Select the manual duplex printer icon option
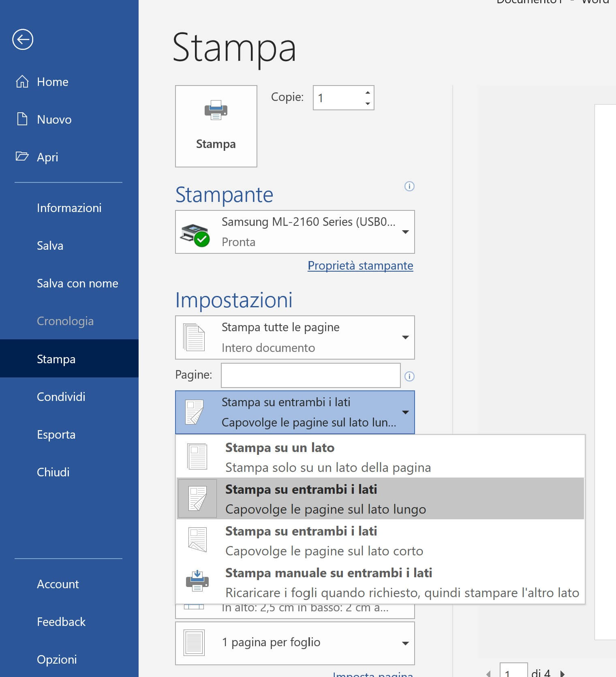Screen dimensions: 616x677 point(197,582)
